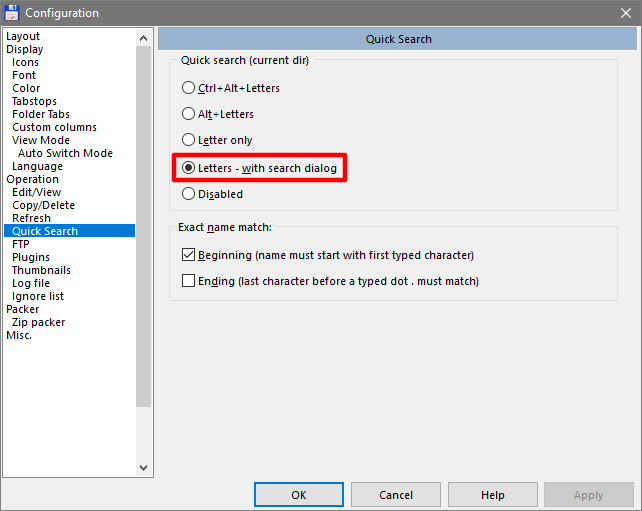The height and width of the screenshot is (511, 642).
Task: Open the Plugins configuration page
Action: (31, 257)
